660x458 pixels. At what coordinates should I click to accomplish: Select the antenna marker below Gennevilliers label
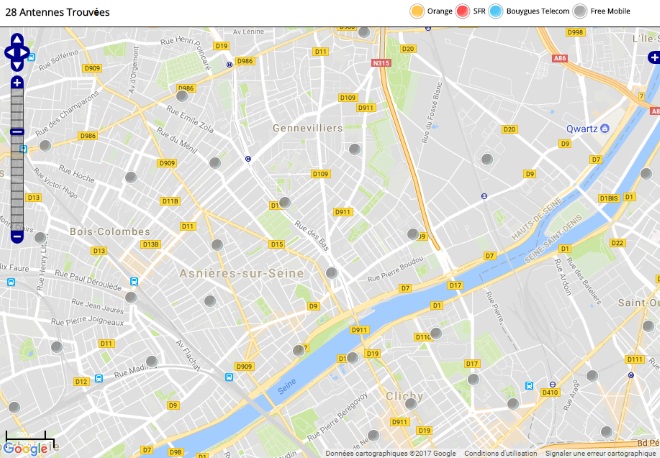pyautogui.click(x=355, y=149)
